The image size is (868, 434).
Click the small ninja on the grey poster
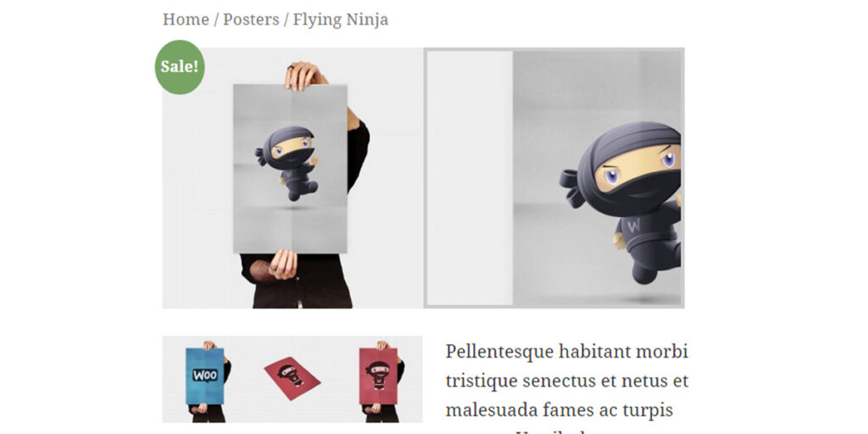(288, 163)
